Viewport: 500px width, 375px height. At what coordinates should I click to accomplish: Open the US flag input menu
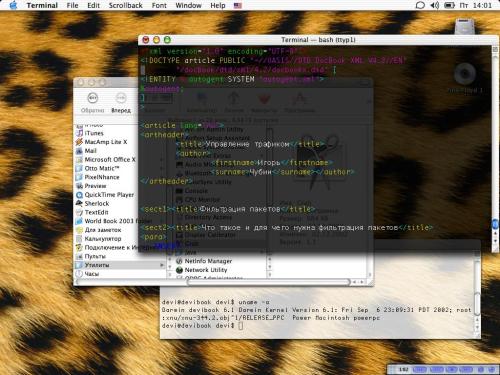[238, 6]
